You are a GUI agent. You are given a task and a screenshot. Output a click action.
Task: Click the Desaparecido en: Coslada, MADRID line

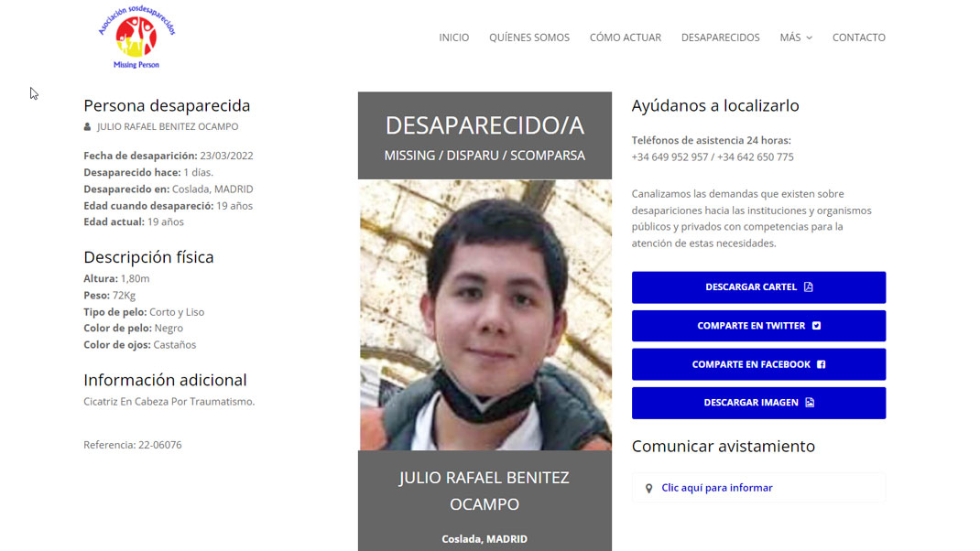[169, 189]
